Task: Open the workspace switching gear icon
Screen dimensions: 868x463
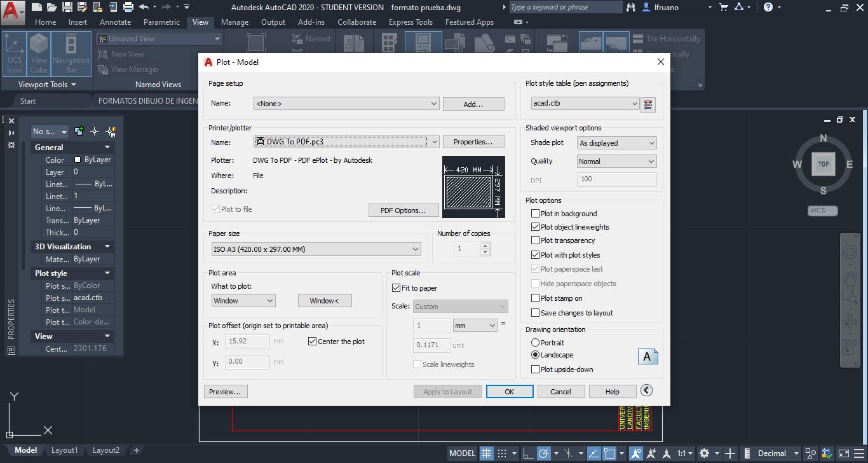Action: (704, 453)
